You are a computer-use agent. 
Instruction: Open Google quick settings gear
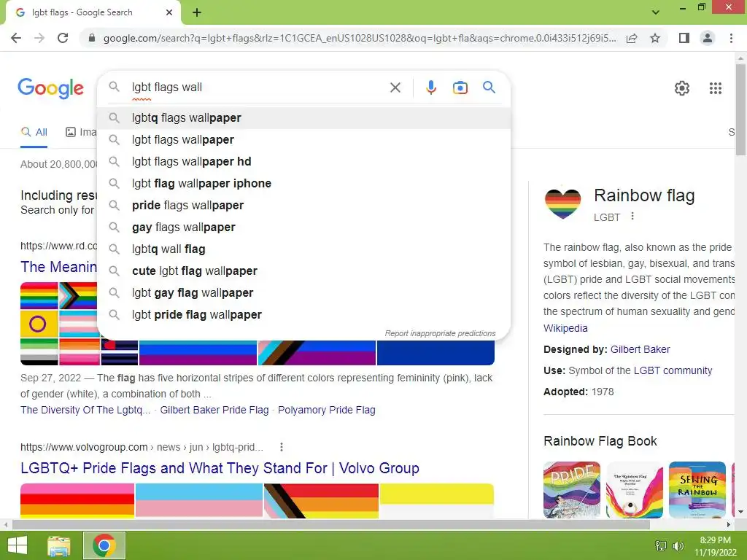[x=682, y=88]
